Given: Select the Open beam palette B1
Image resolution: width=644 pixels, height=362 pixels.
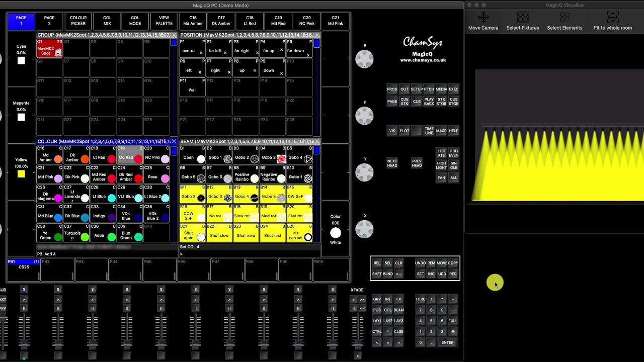Looking at the screenshot, I should 193,155.
